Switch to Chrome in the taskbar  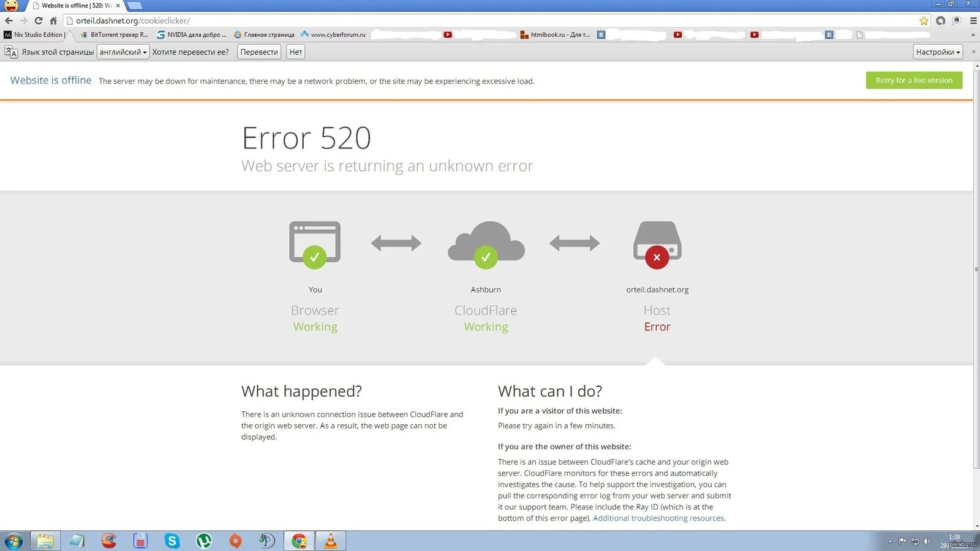click(x=299, y=541)
